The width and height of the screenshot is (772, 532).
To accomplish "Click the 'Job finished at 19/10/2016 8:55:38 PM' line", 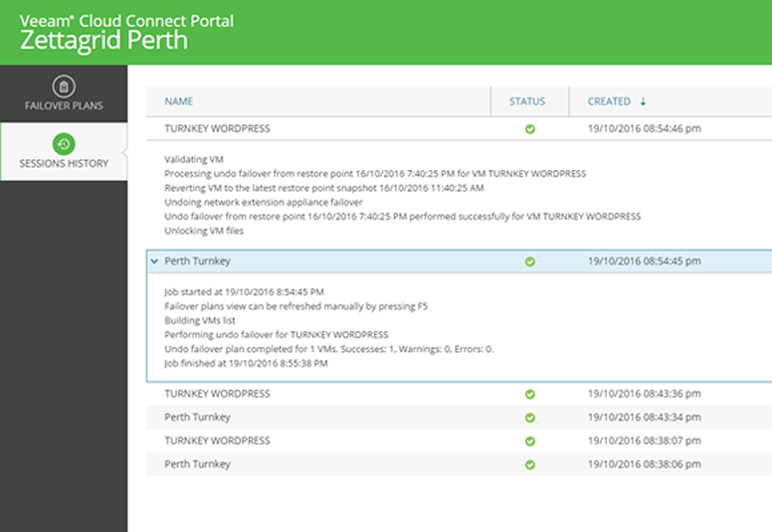I will (246, 363).
